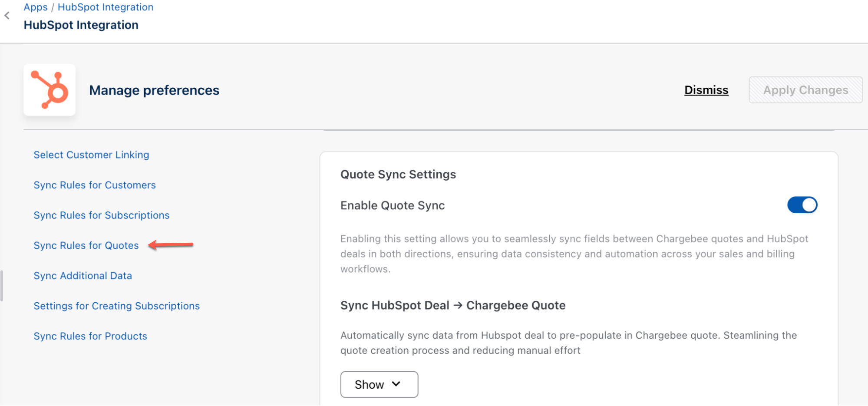Navigate to Sync Additional Data
This screenshot has height=406, width=868.
pos(83,276)
